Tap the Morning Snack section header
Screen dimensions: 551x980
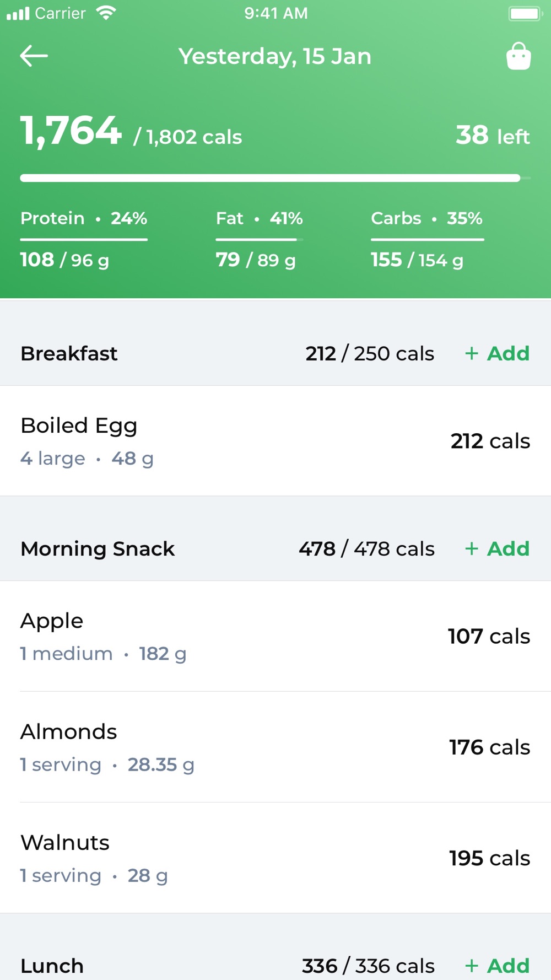(x=98, y=548)
